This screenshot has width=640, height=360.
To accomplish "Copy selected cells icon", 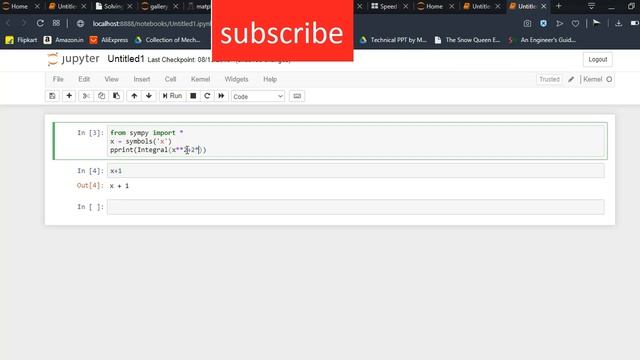I will [101, 96].
